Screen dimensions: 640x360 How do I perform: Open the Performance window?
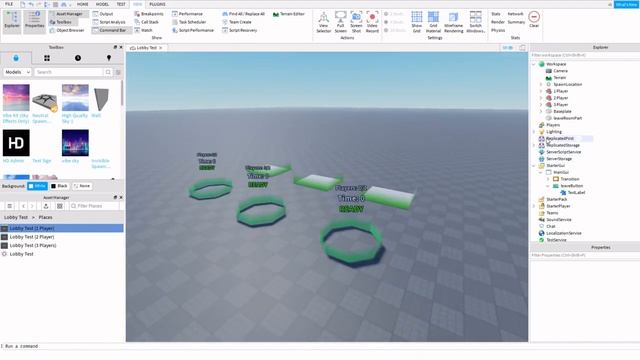[187, 14]
